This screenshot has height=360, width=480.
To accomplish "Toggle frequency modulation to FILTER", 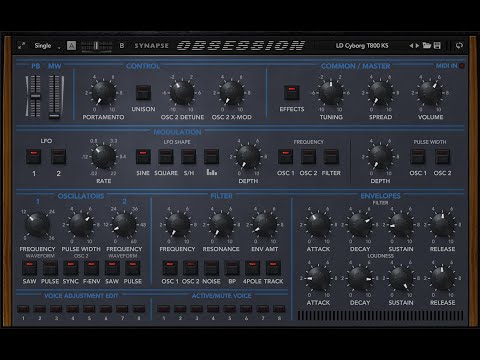I will (331, 156).
